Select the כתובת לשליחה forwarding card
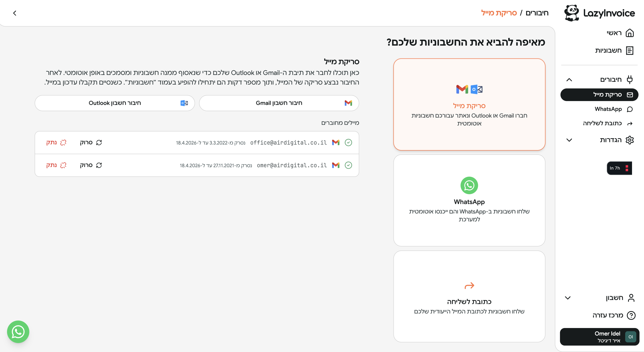The image size is (644, 352). pos(469,296)
